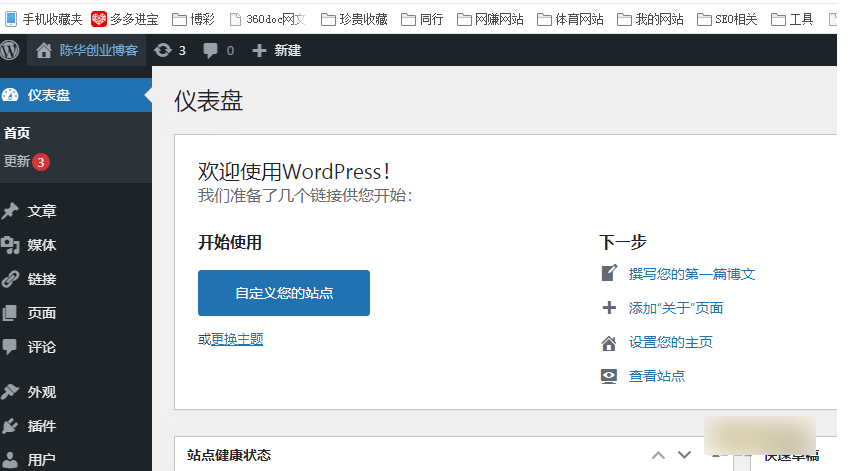Image resolution: width=856 pixels, height=471 pixels.
Task: Open the comments bubble icon in the admin bar
Action: pyautogui.click(x=210, y=51)
